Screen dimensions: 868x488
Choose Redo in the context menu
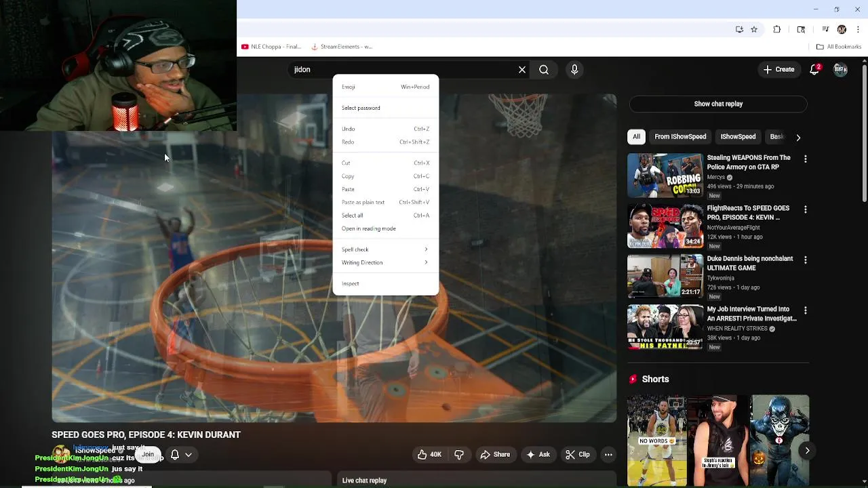tap(385, 142)
